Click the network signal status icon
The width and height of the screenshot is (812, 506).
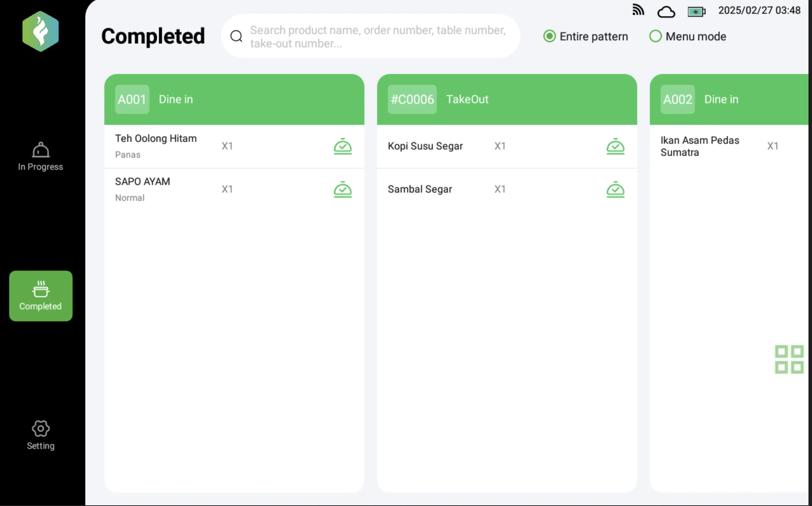click(638, 10)
